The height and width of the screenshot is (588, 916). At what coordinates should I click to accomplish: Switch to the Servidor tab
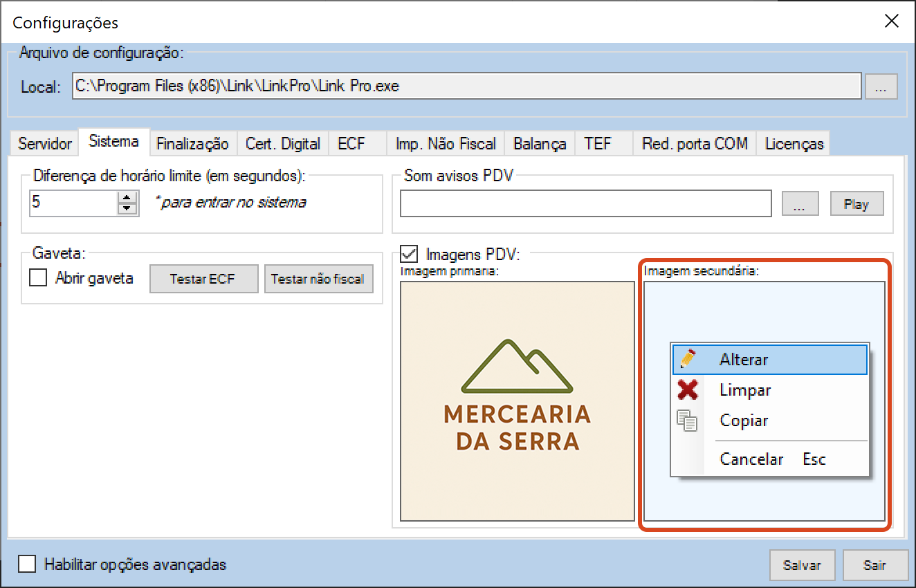(45, 144)
